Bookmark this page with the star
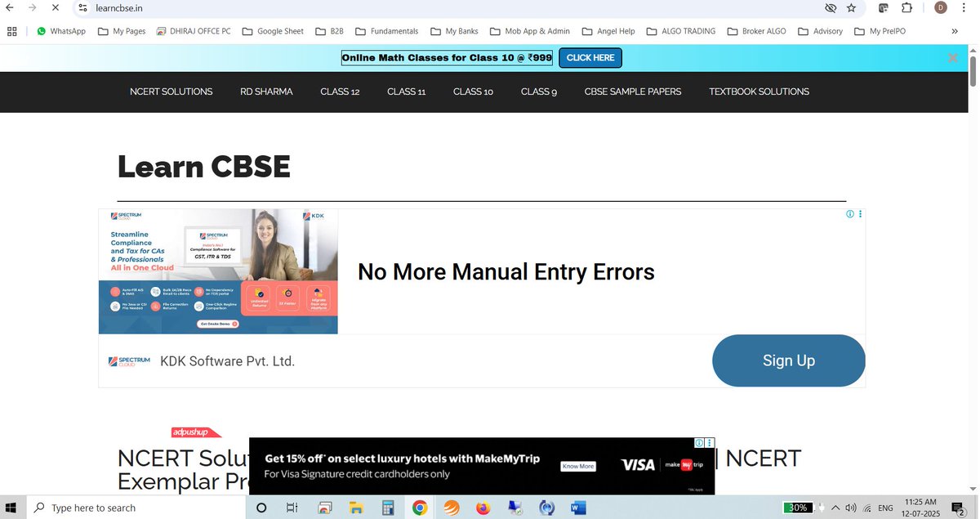980x519 pixels. pos(852,7)
